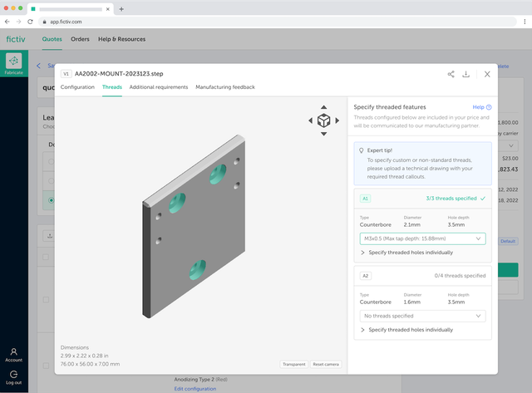Close the current browser tab
This screenshot has height=393, width=532.
coord(107,9)
